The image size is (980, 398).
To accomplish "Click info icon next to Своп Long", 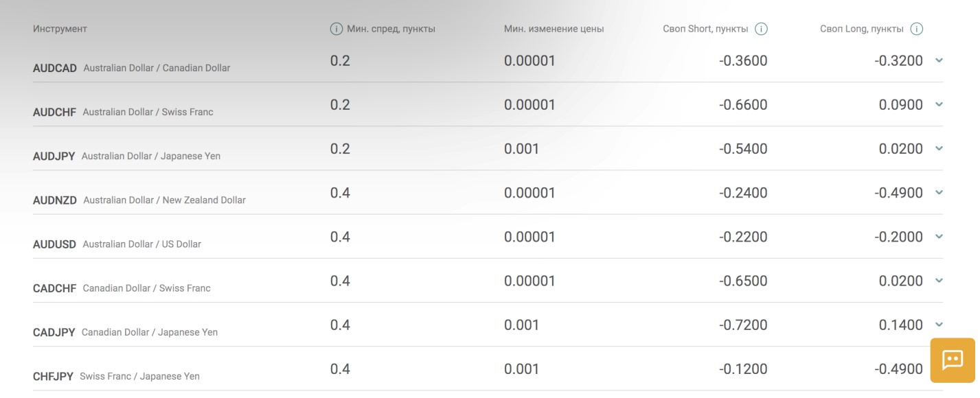I will [916, 29].
